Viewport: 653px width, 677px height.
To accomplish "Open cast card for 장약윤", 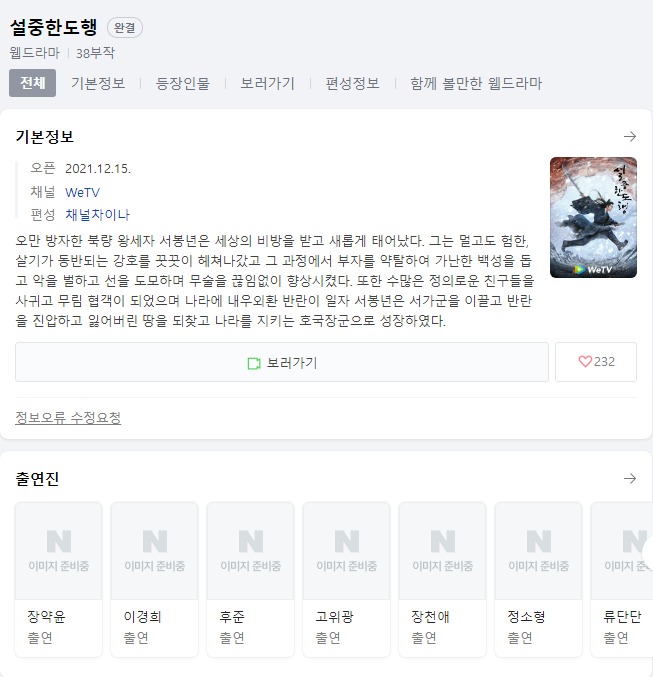I will pyautogui.click(x=59, y=579).
